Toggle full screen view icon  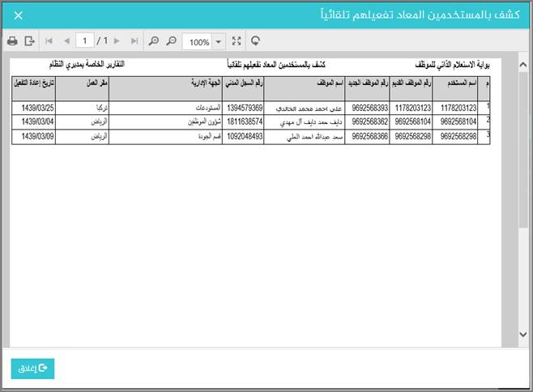pos(237,41)
